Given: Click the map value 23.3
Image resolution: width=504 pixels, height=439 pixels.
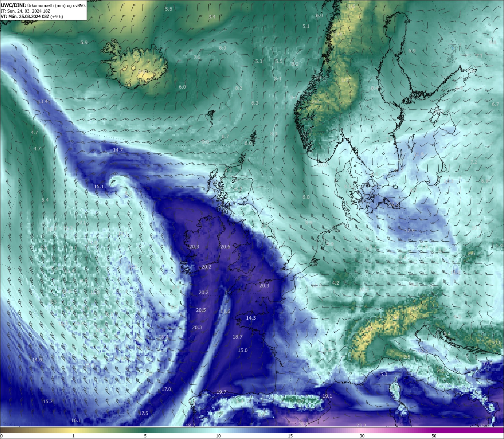Looking at the screenshot, I should pyautogui.click(x=361, y=425).
